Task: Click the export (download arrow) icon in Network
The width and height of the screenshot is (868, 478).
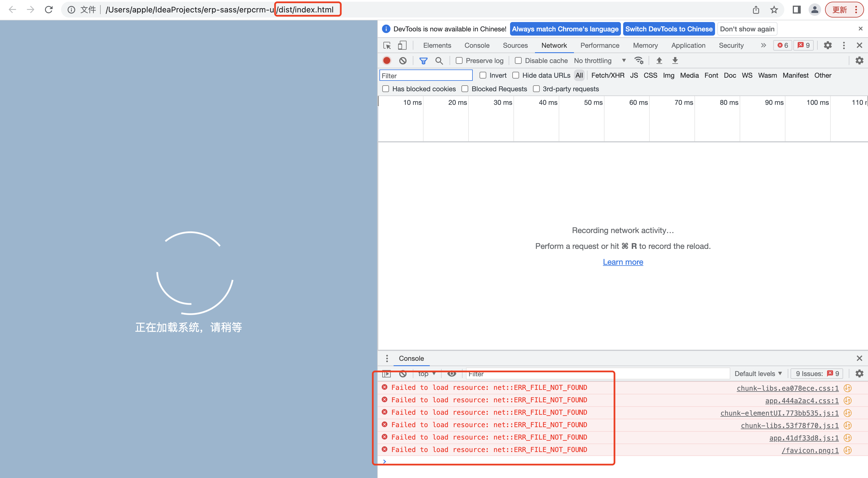Action: click(675, 60)
